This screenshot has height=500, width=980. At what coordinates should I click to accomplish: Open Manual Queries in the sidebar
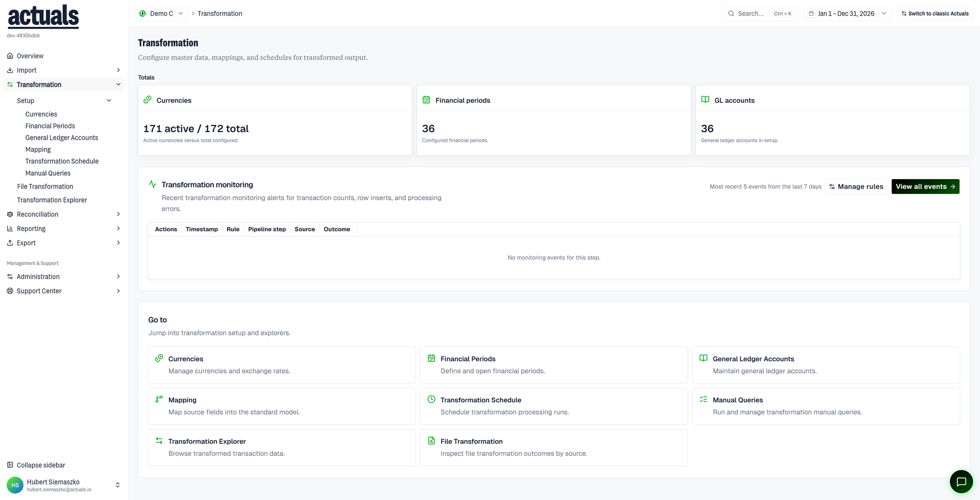coord(48,173)
